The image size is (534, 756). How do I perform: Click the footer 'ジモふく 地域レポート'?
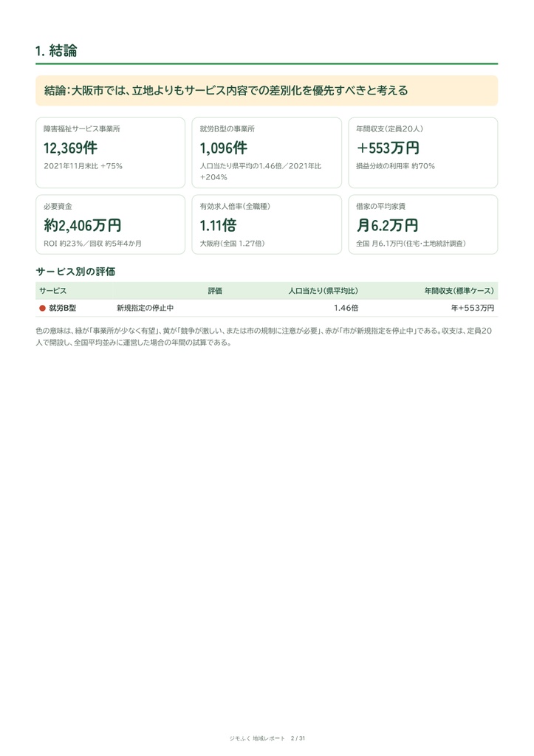pyautogui.click(x=257, y=738)
